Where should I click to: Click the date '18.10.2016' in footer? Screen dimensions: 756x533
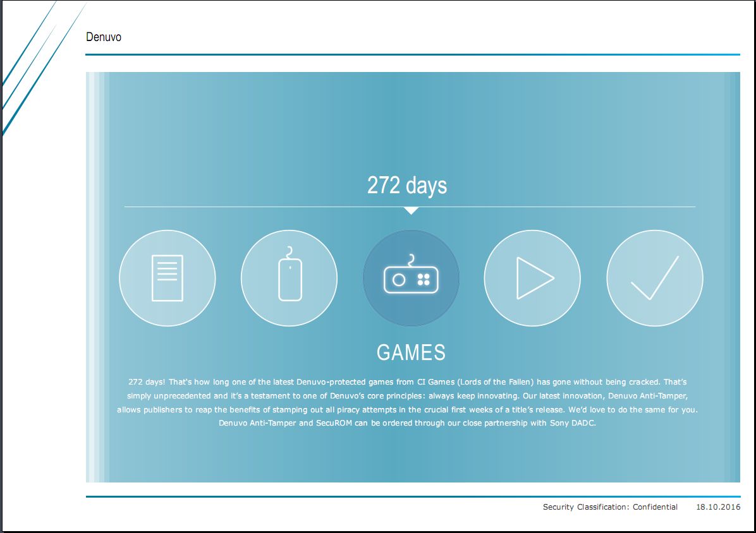[719, 507]
